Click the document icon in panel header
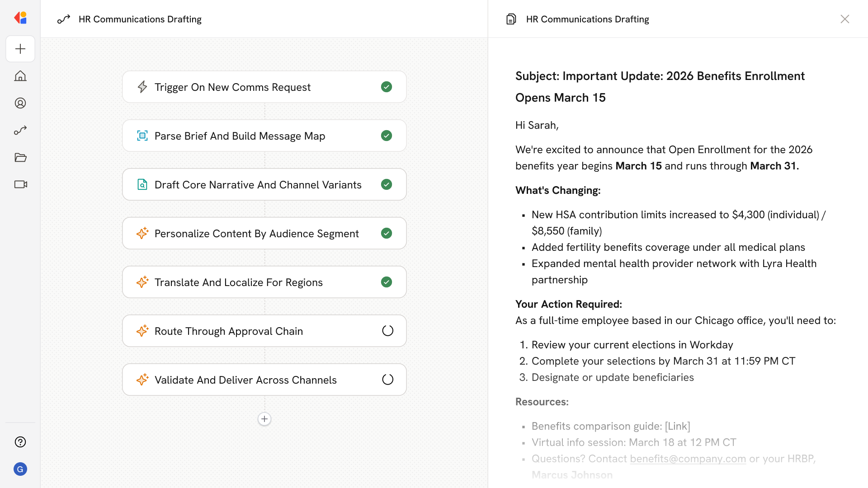This screenshot has width=868, height=488. click(x=511, y=19)
